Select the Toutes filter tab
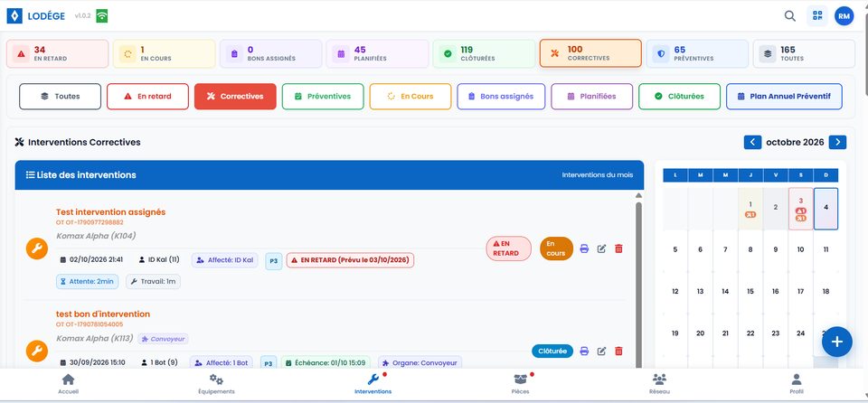 tap(61, 97)
